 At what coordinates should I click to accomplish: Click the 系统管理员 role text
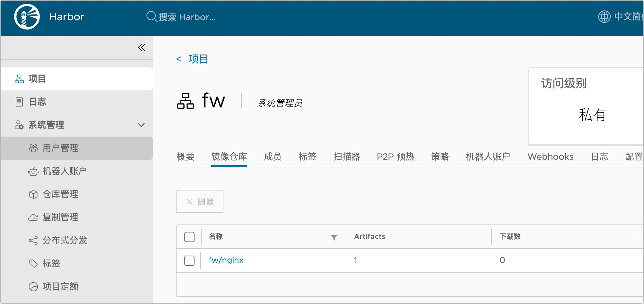pyautogui.click(x=280, y=103)
